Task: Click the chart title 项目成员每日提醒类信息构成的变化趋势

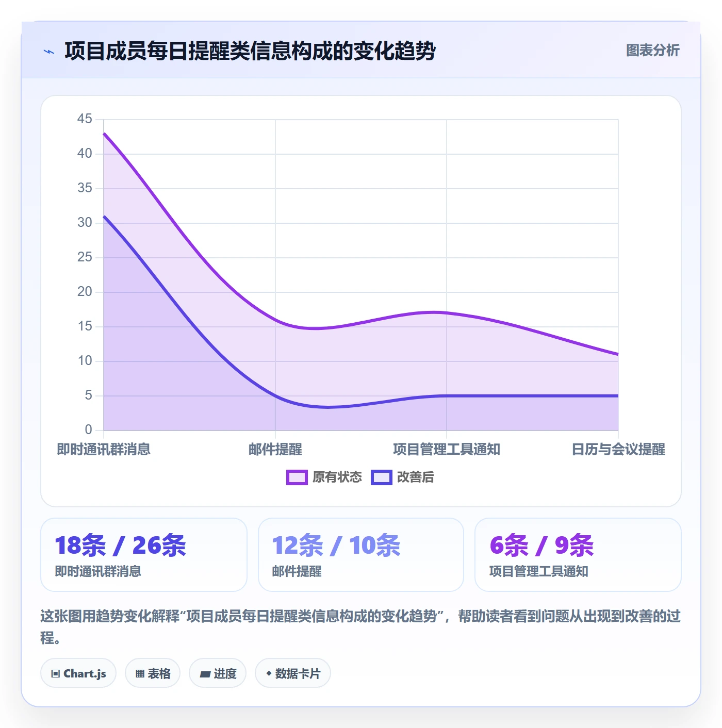Action: tap(250, 51)
